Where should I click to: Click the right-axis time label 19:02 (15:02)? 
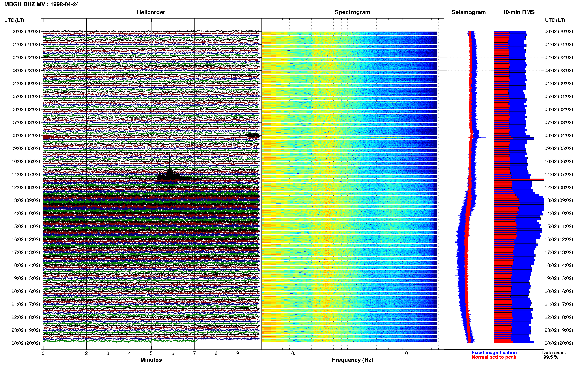559,278
